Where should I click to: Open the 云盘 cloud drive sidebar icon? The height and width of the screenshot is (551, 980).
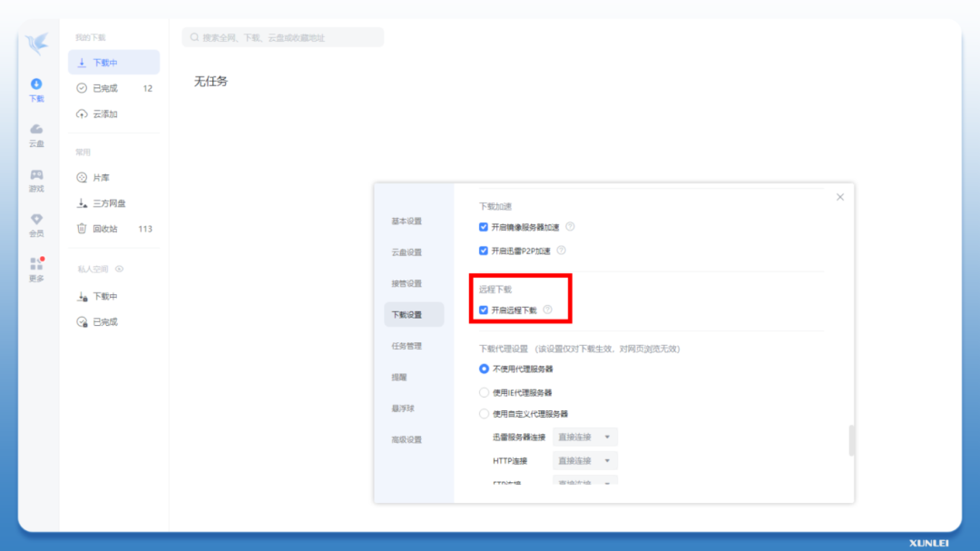tap(36, 134)
